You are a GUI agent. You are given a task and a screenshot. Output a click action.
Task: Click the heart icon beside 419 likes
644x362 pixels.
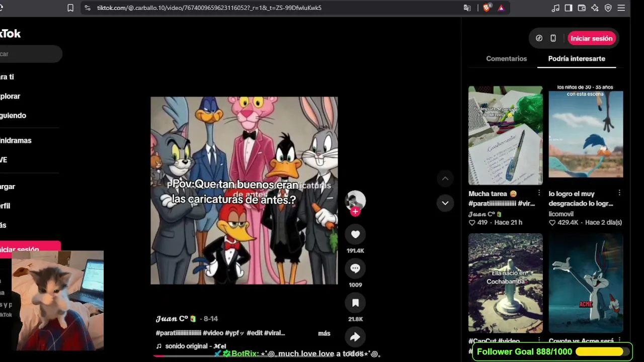pyautogui.click(x=472, y=222)
